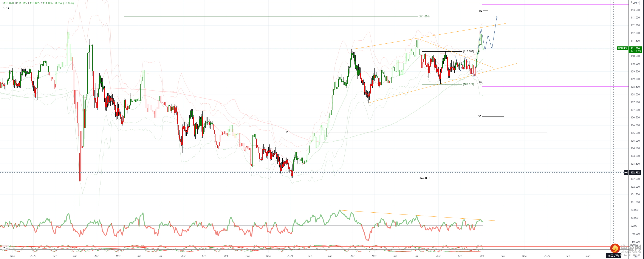Screen dimensions: 644x259
Task: Click the OHLC values legend at top-left
Action: (37, 3)
